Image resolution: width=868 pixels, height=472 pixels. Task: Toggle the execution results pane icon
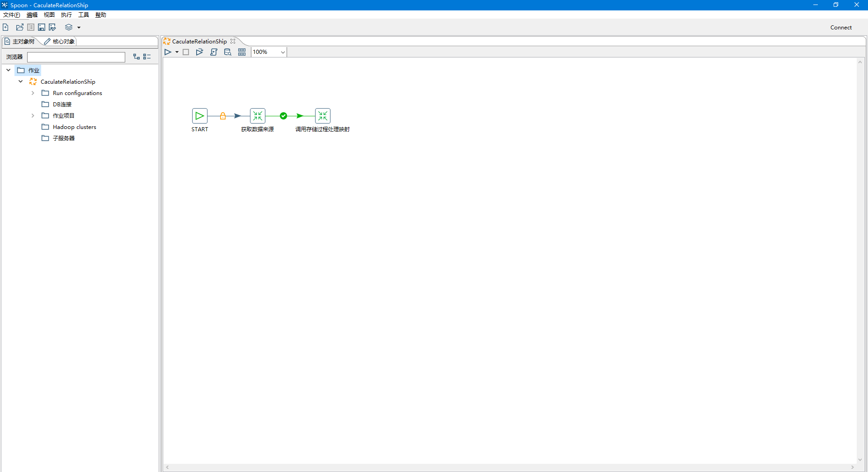point(242,52)
